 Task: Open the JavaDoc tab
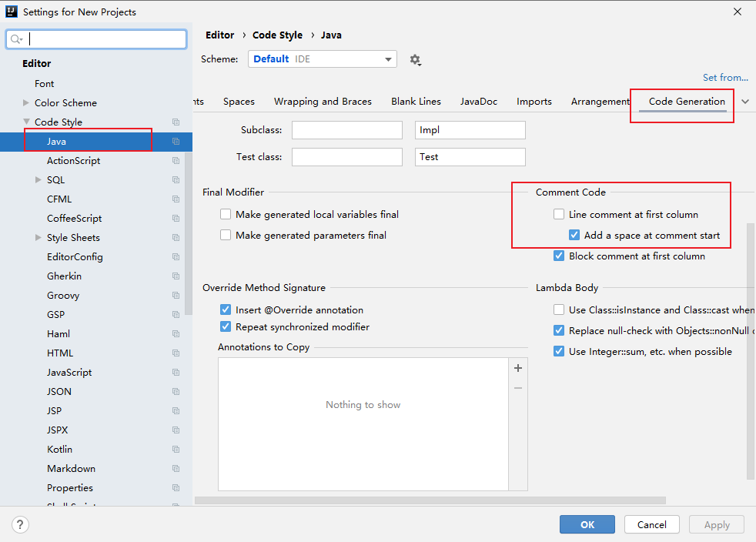tap(478, 102)
